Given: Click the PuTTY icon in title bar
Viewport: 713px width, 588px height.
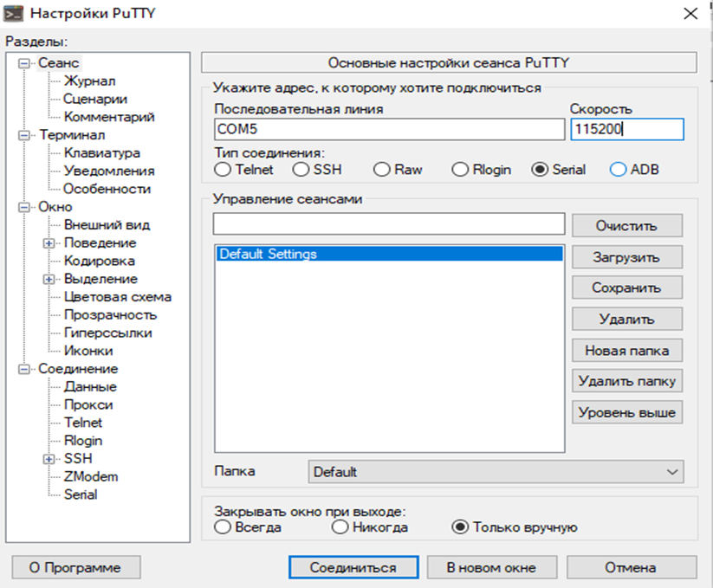Looking at the screenshot, I should tap(13, 13).
